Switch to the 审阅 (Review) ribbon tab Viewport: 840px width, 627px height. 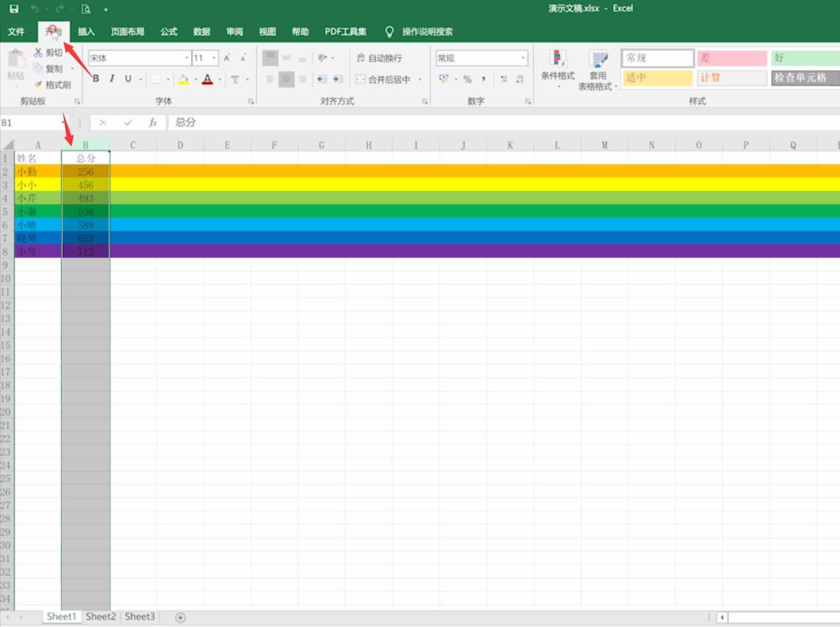coord(235,31)
